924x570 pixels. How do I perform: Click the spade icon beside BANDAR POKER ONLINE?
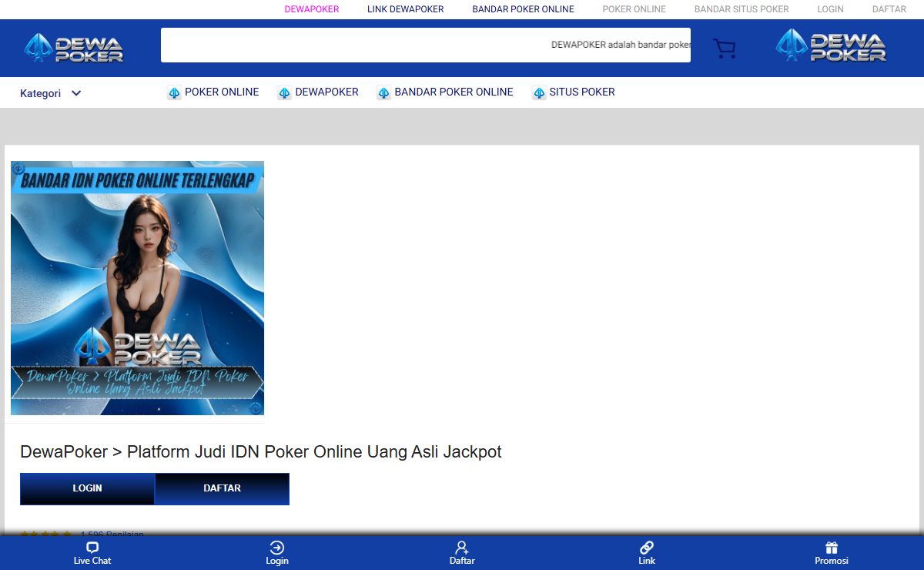coord(383,92)
